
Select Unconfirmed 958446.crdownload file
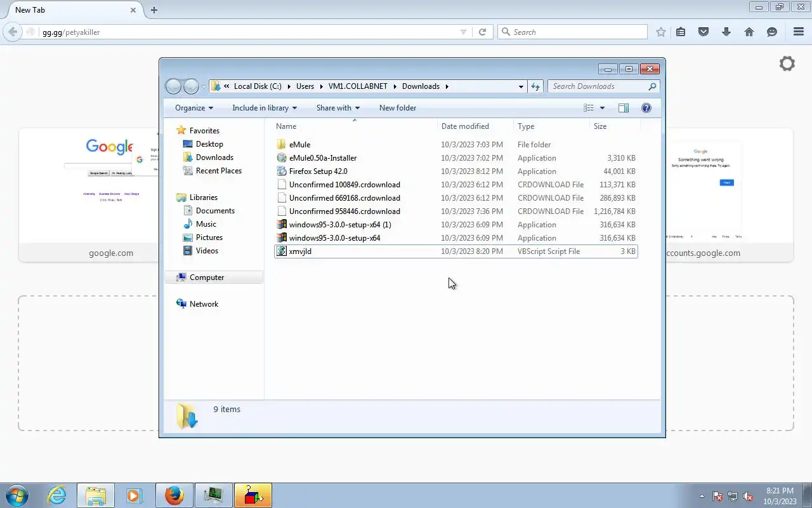[455, 211]
